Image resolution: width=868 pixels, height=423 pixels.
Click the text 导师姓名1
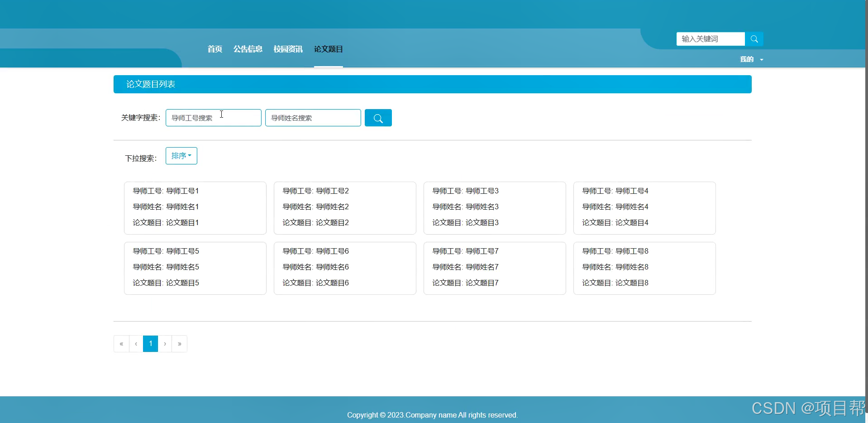click(x=182, y=207)
